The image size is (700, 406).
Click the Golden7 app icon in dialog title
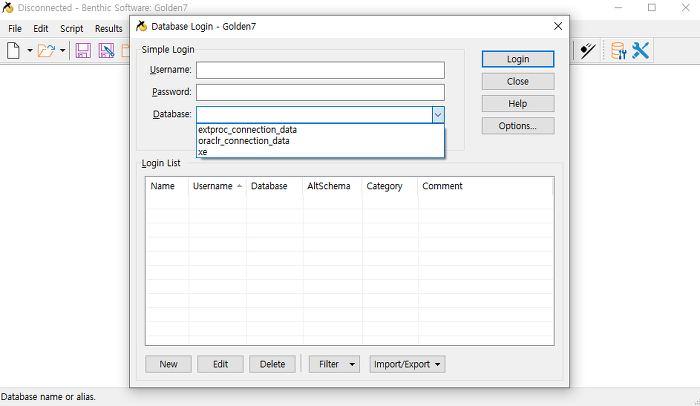tap(142, 26)
